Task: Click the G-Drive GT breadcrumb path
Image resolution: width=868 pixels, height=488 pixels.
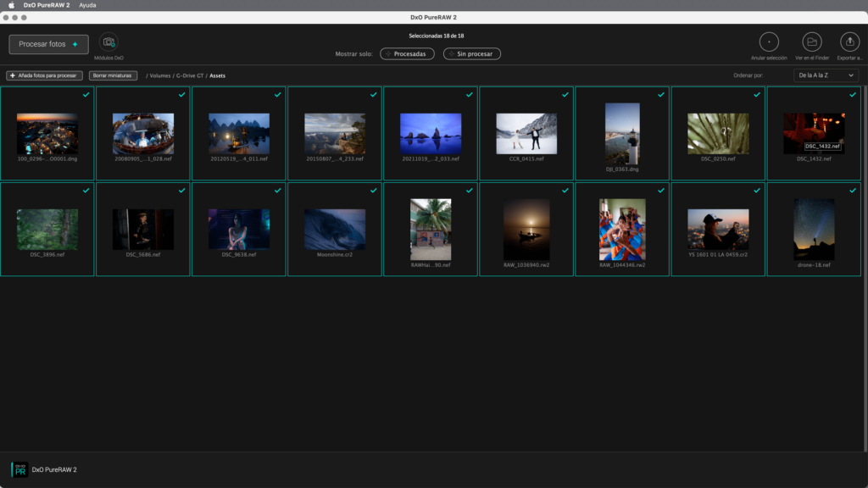Action: pos(190,75)
